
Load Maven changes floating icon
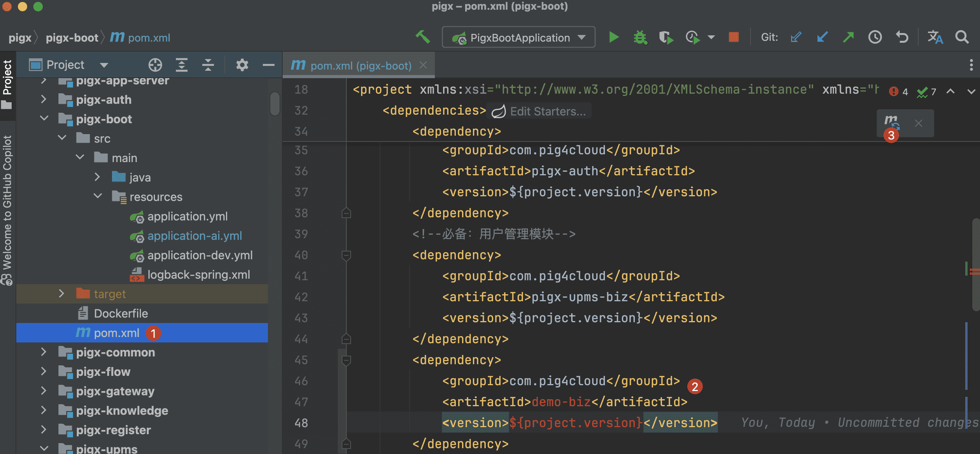(892, 122)
